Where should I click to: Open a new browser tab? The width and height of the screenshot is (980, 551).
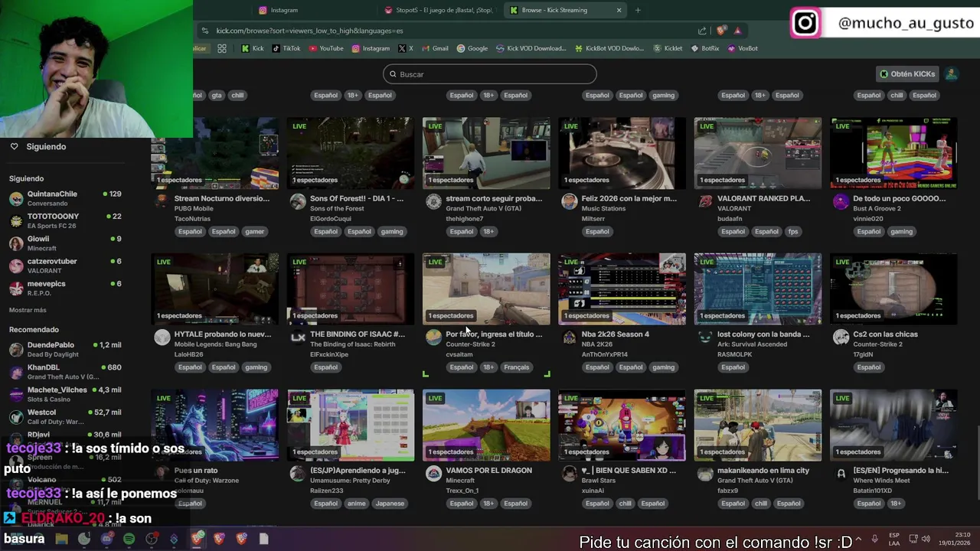(638, 10)
